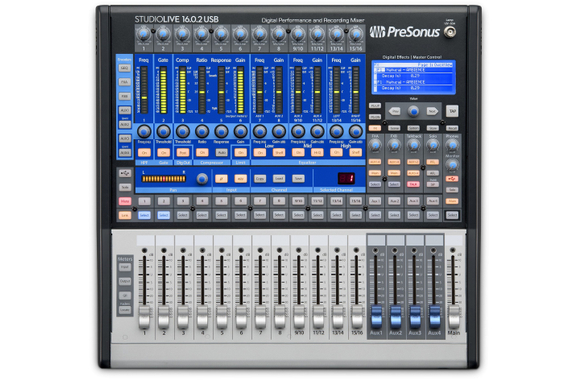Viewport: 576px width, 380px height.
Task: Select the GEQ encoder mode button
Action: 125,68
